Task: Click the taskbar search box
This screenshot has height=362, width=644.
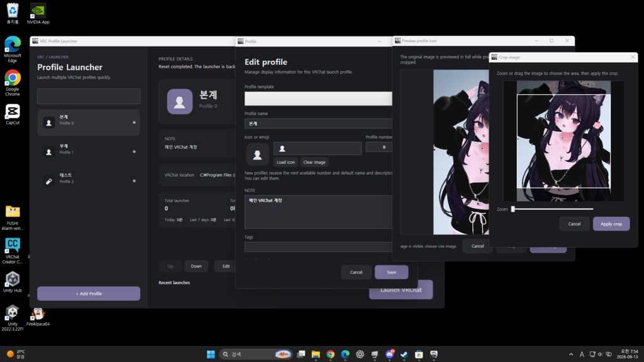Action: pyautogui.click(x=257, y=354)
